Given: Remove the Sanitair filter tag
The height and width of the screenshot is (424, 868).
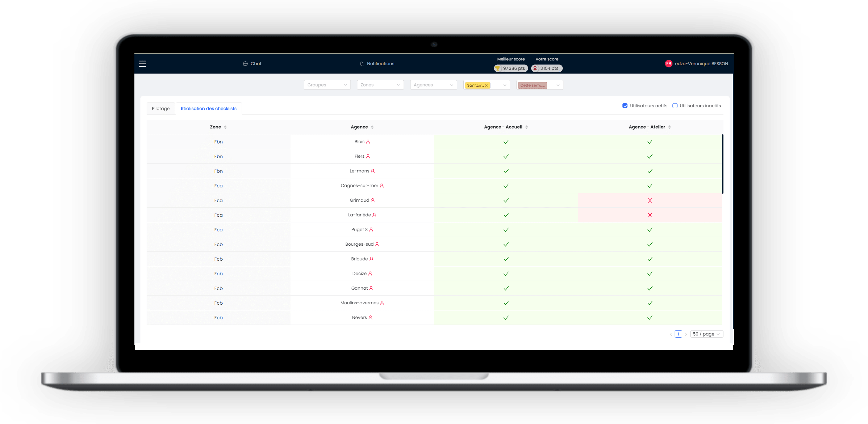Looking at the screenshot, I should coord(486,85).
